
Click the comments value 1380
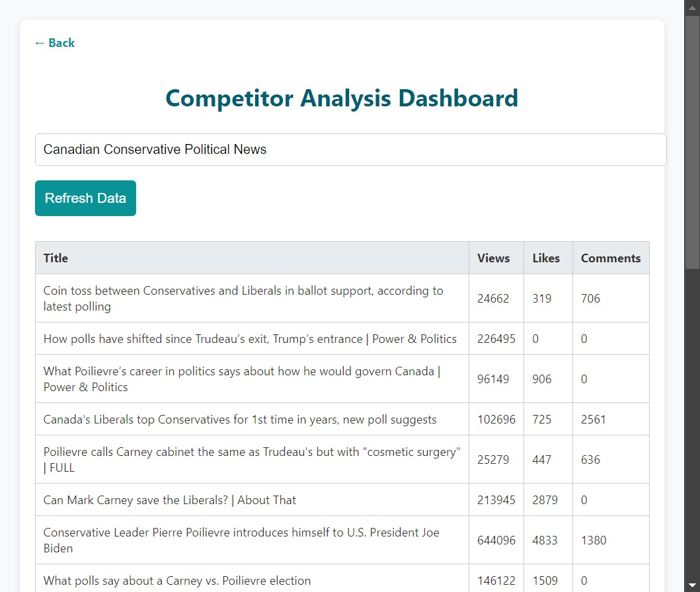click(594, 540)
